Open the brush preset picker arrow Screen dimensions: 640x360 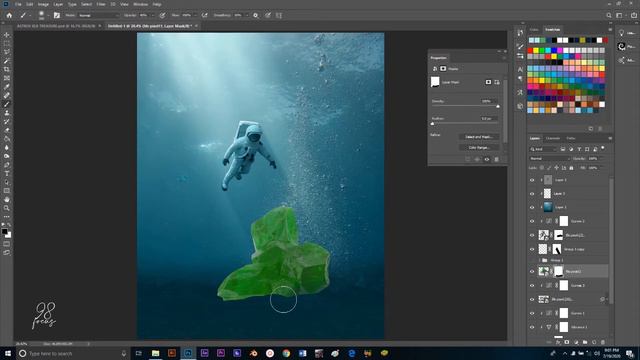48,16
